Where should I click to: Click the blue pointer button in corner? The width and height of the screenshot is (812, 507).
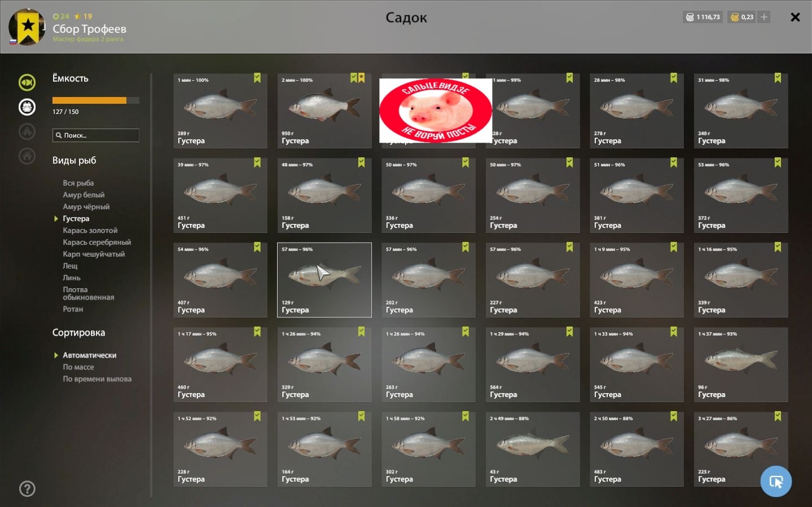point(776,481)
